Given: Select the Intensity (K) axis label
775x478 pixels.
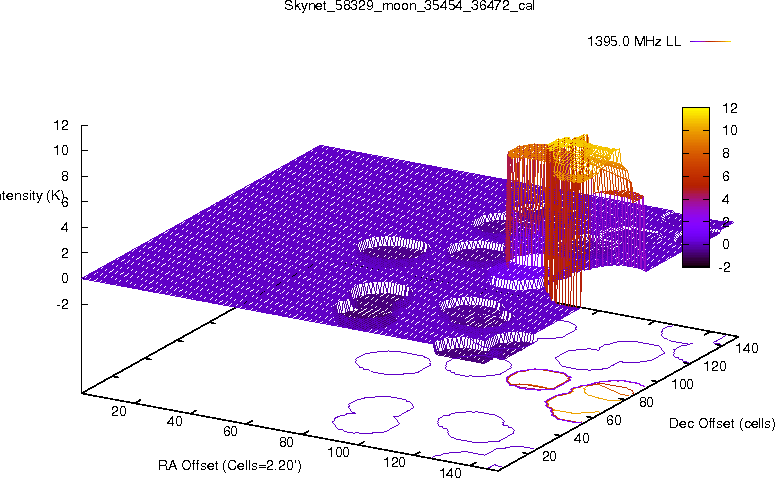Looking at the screenshot, I should (32, 196).
